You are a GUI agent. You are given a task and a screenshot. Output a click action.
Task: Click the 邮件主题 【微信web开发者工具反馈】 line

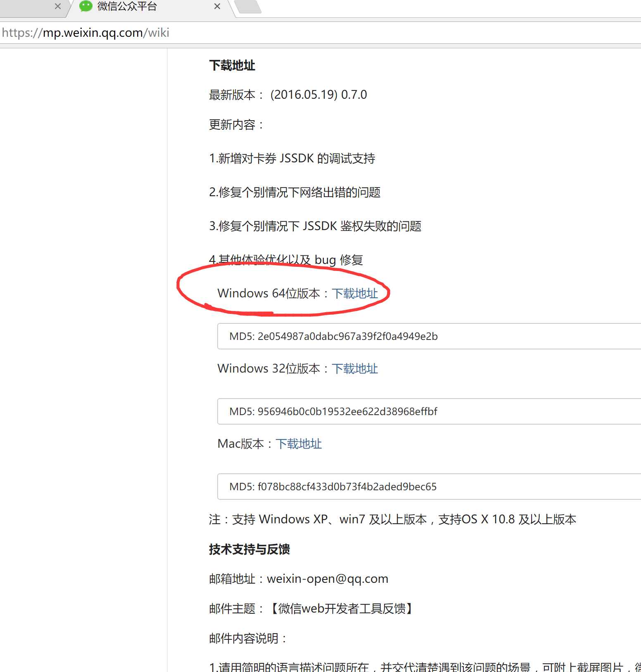[311, 608]
